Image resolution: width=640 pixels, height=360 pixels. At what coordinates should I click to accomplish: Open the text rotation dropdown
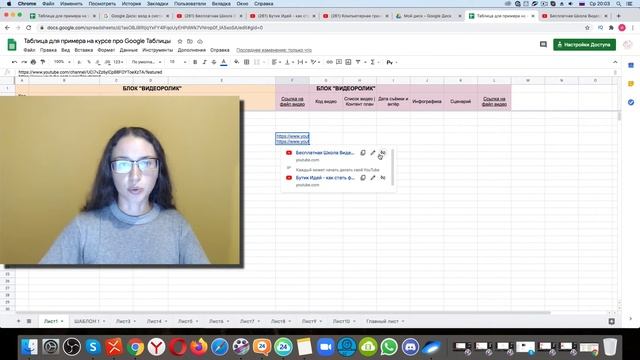[x=315, y=62]
